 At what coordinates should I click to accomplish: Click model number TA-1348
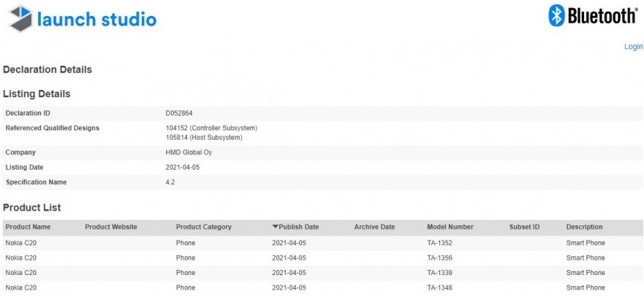point(441,287)
